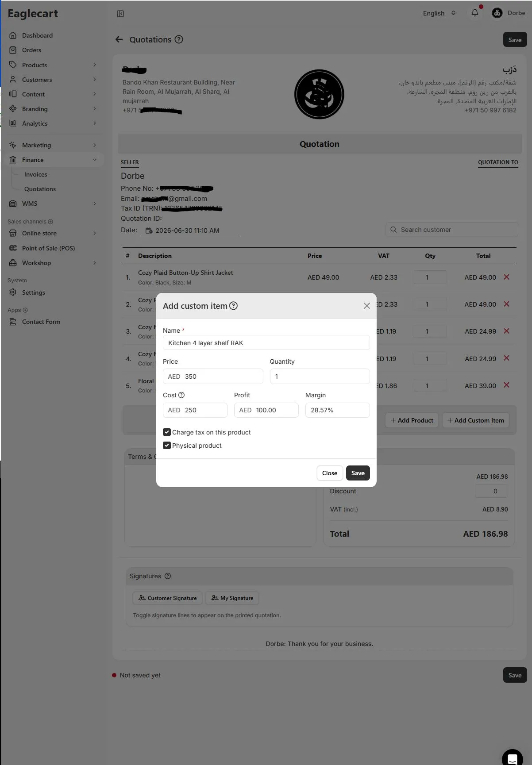Viewport: 532px width, 765px height.
Task: Open the notifications bell
Action: click(x=475, y=13)
